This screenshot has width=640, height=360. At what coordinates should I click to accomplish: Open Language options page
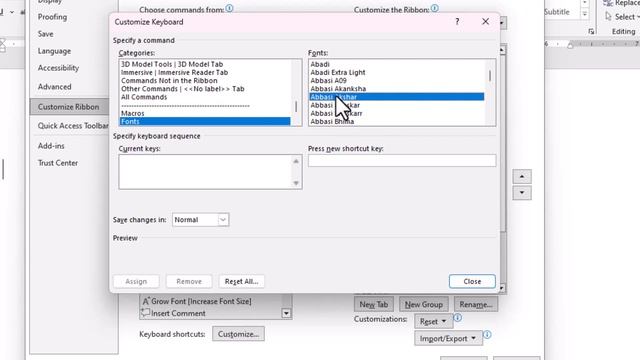pyautogui.click(x=54, y=51)
